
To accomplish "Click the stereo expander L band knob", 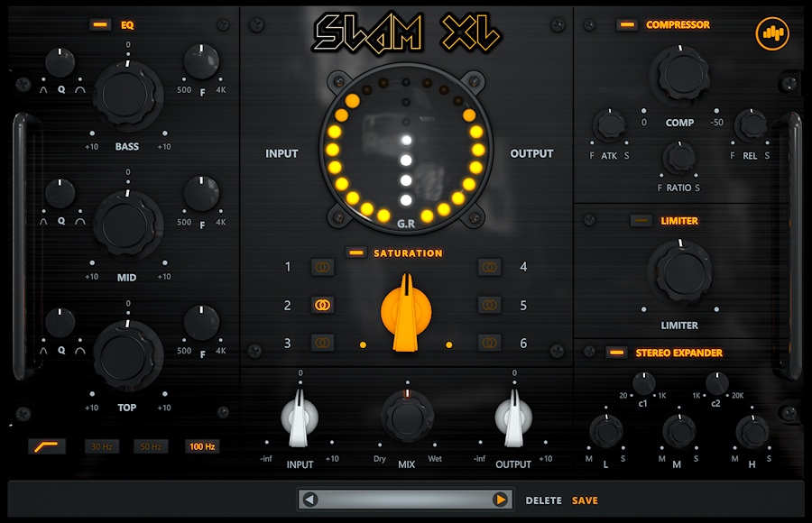I will tap(606, 431).
